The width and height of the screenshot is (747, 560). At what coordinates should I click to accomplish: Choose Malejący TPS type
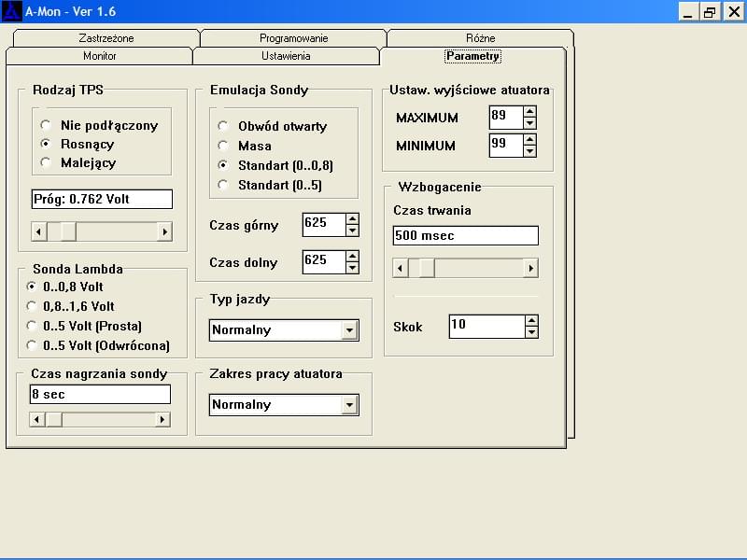point(78,162)
